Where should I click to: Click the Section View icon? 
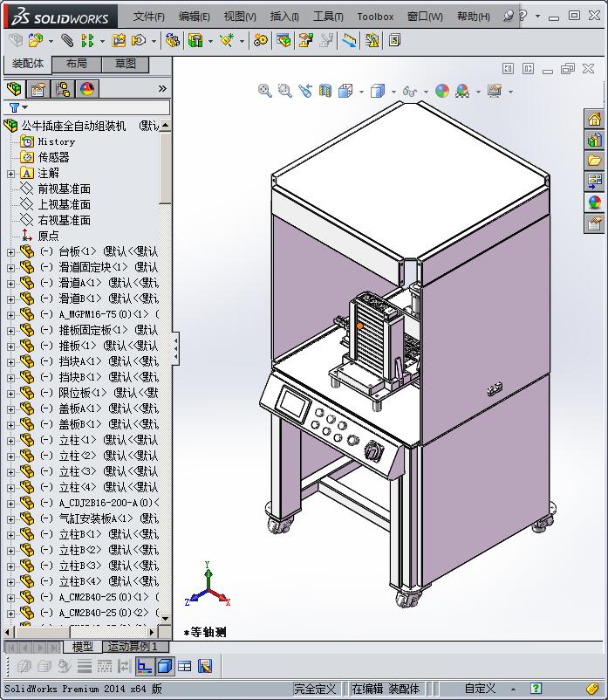tap(325, 91)
